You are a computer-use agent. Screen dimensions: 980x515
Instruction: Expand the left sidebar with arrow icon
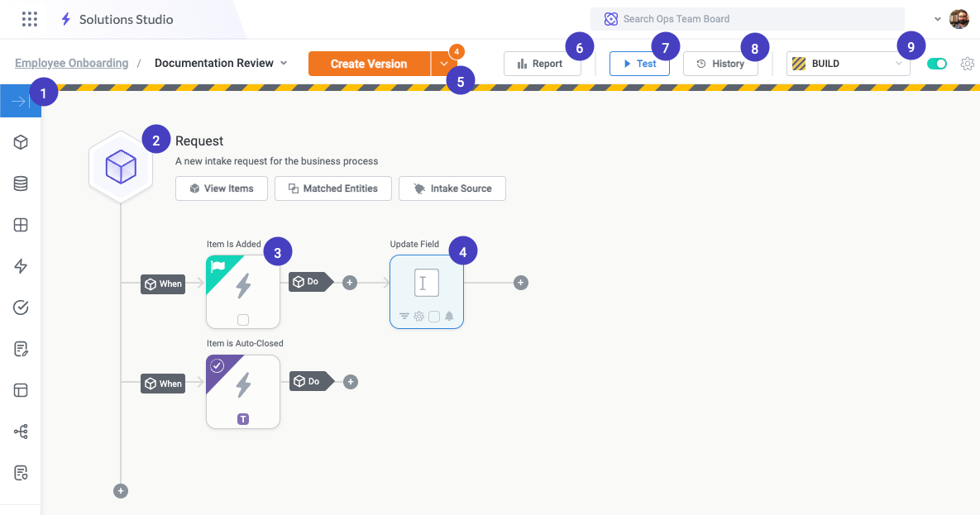(20, 101)
